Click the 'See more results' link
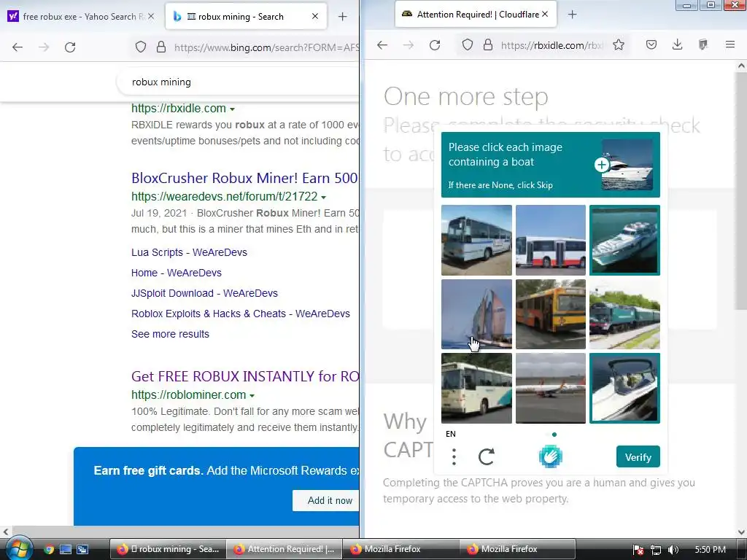This screenshot has width=747, height=560. click(170, 334)
